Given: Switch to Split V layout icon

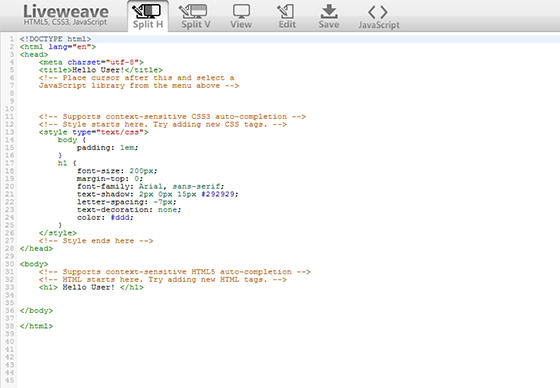Looking at the screenshot, I should point(193,11).
